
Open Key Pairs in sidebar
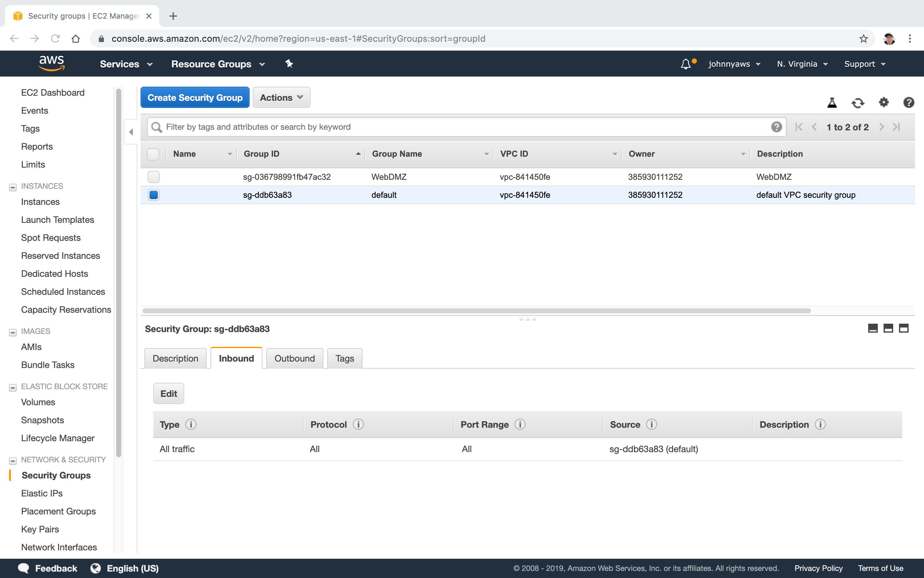click(x=40, y=529)
